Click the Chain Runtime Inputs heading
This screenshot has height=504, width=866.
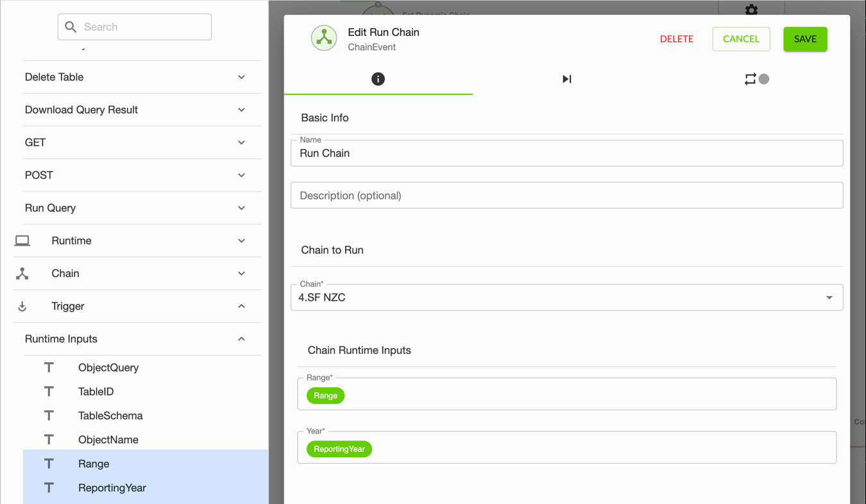[359, 350]
